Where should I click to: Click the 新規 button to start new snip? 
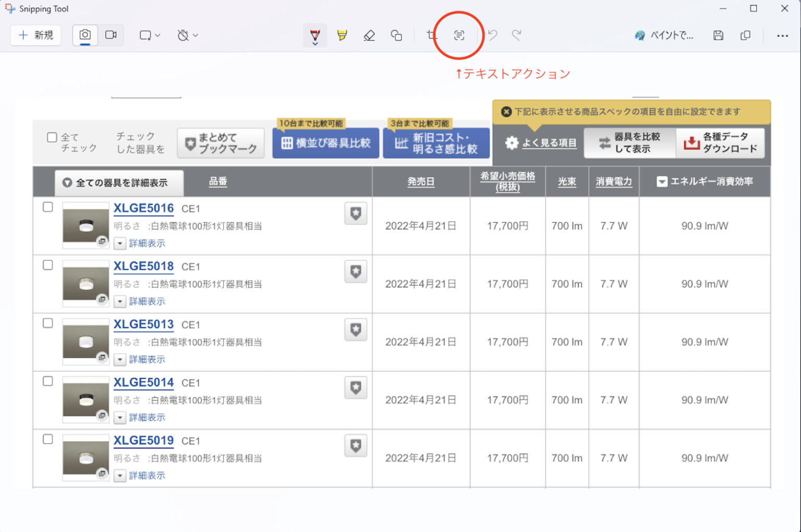click(35, 35)
